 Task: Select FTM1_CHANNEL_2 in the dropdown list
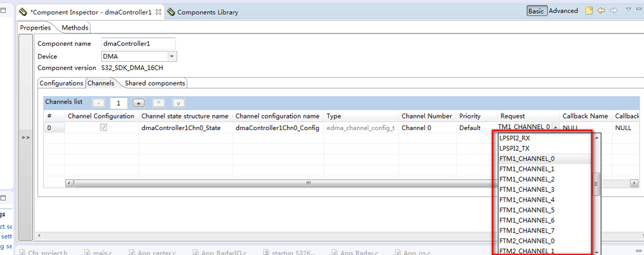[544, 179]
